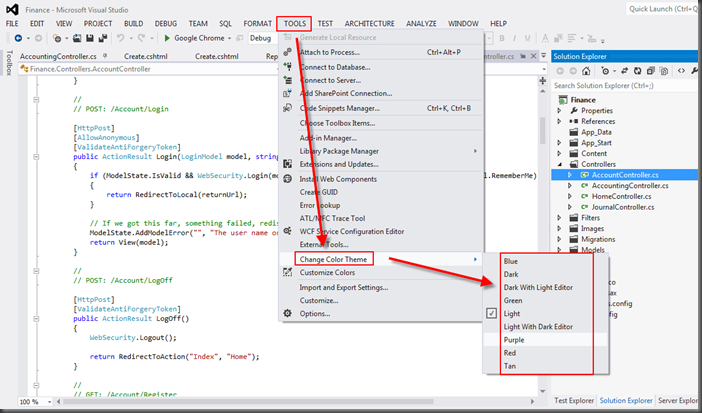Expand the References node in Solution Explorer
The height and width of the screenshot is (413, 702).
(559, 121)
